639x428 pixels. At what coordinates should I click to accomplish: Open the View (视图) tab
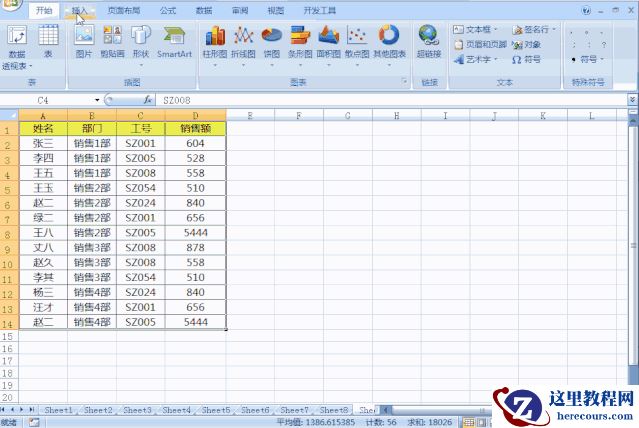click(x=275, y=11)
